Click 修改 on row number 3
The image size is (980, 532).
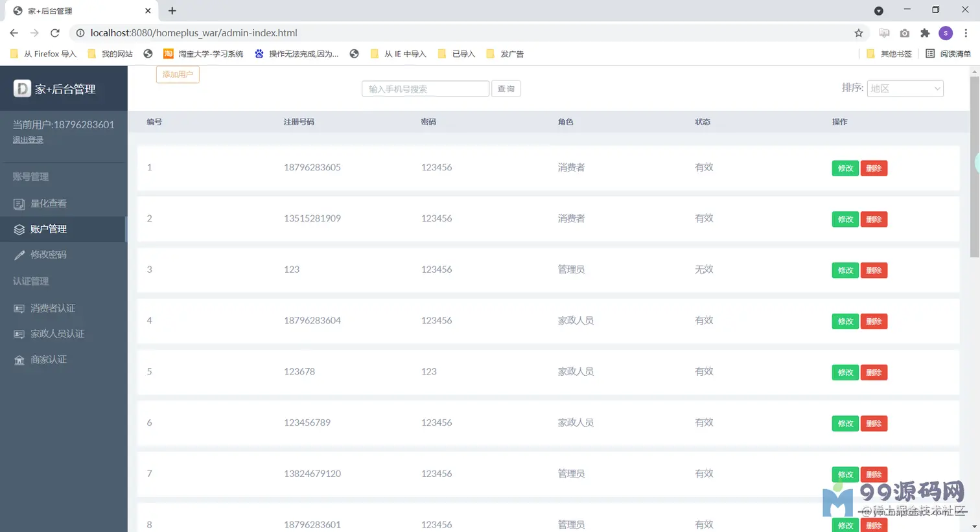coord(845,270)
